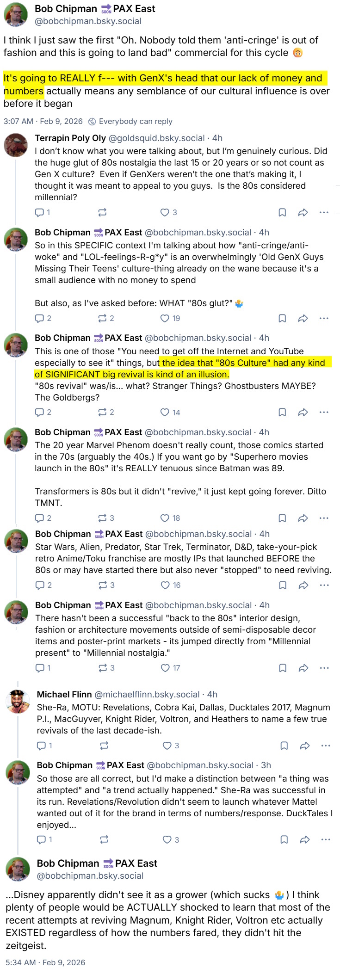
Task: Open more options on Terrapin's post
Action: (324, 212)
